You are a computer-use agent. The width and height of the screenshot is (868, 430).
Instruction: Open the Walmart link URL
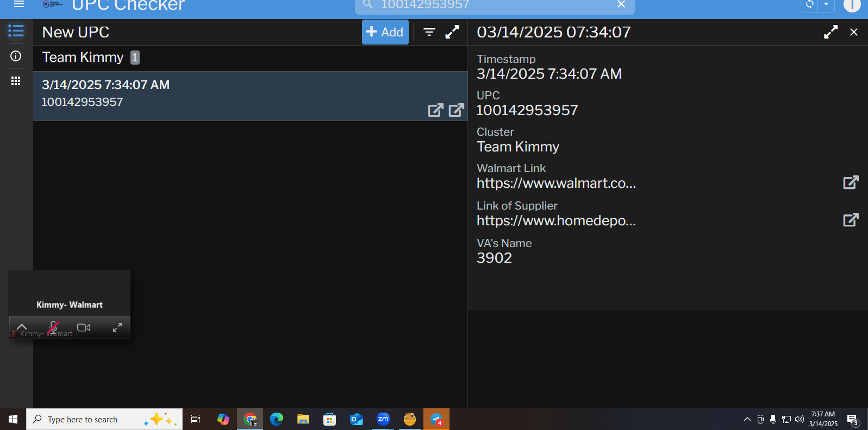556,184
